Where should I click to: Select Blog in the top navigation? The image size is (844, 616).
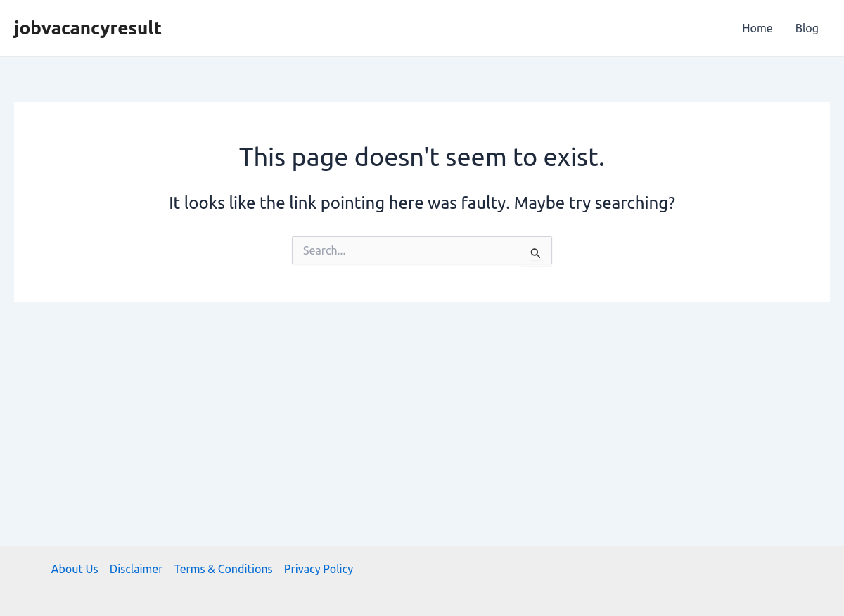pyautogui.click(x=807, y=28)
